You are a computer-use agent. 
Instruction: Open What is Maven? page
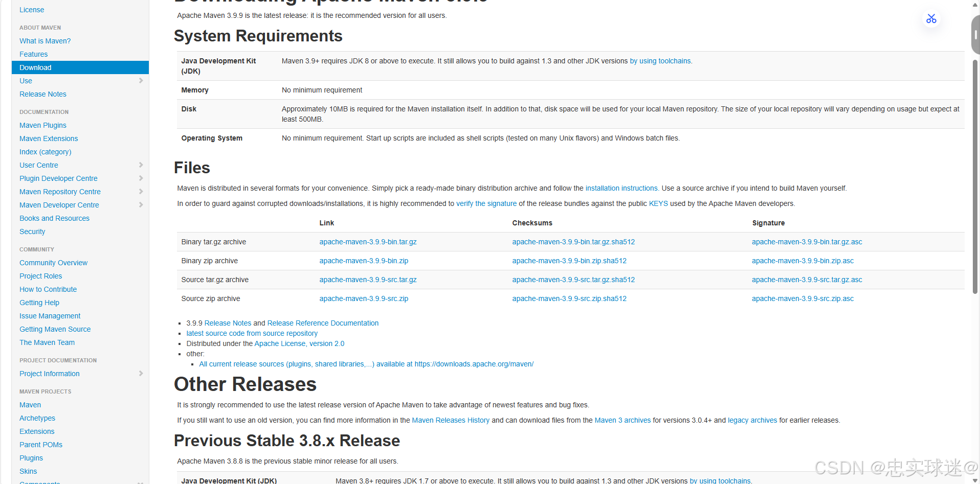pyautogui.click(x=45, y=41)
